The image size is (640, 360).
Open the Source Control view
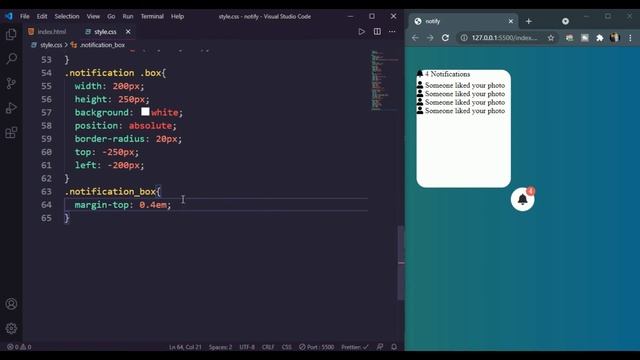coord(11,83)
